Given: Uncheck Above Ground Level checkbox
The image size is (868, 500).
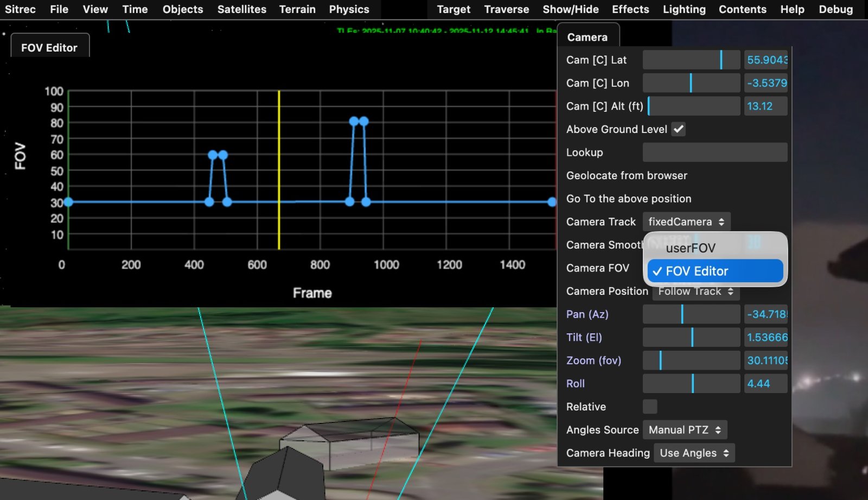Looking at the screenshot, I should coord(678,129).
